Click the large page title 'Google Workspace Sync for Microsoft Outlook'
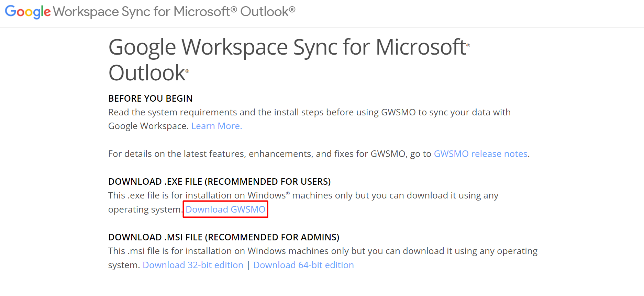The image size is (644, 296). [x=289, y=60]
